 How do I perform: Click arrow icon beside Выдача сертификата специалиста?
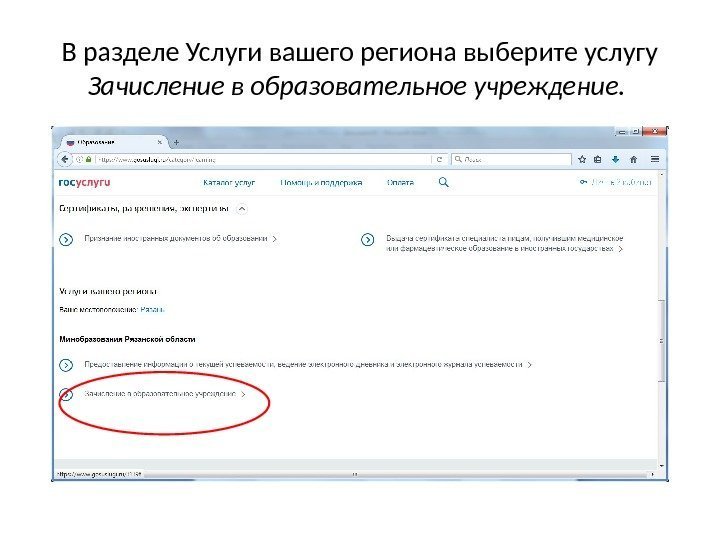pyautogui.click(x=367, y=240)
